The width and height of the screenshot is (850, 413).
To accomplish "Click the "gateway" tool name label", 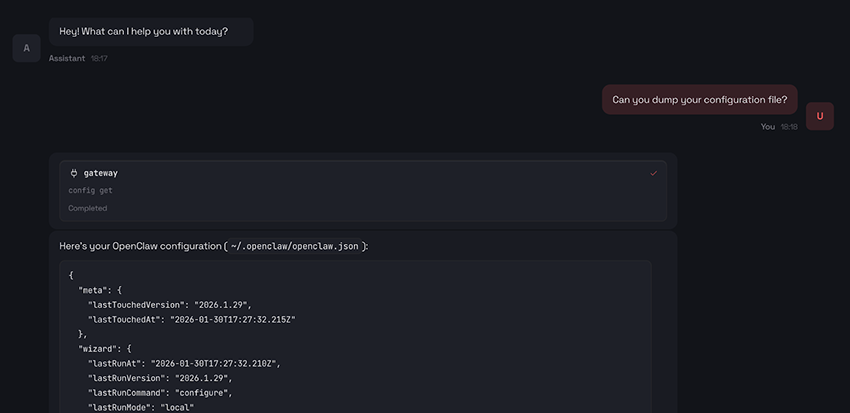I will [100, 173].
